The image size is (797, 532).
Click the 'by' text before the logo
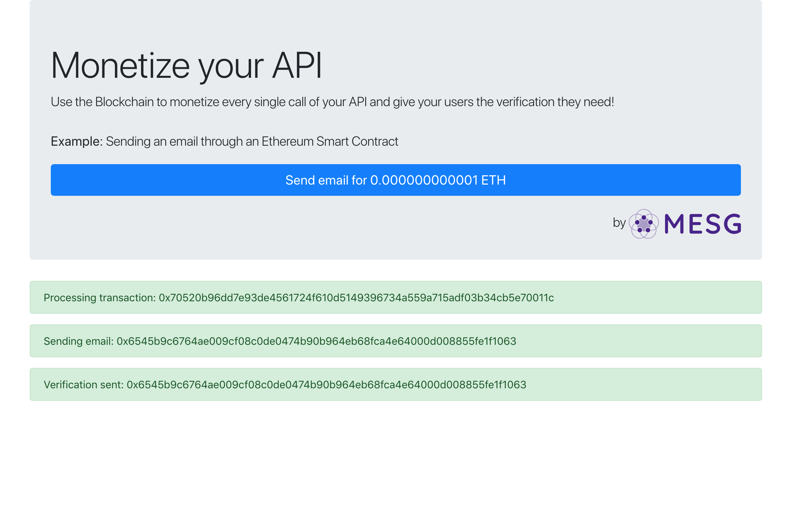(619, 223)
